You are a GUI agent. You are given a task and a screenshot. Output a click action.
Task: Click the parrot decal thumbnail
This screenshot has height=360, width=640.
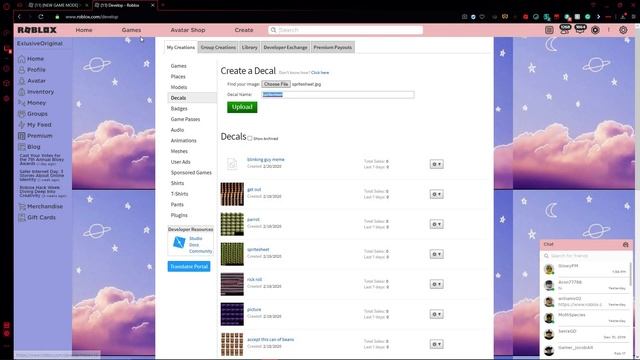(232, 224)
